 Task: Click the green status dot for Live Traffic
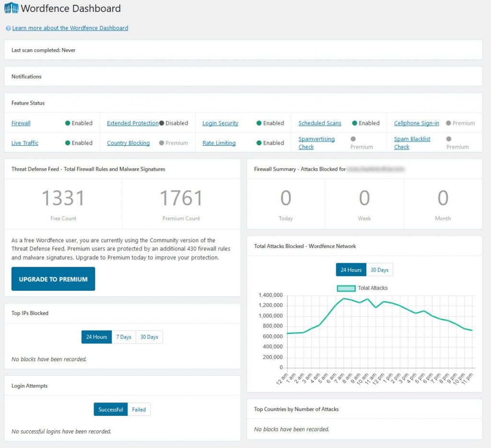[68, 143]
